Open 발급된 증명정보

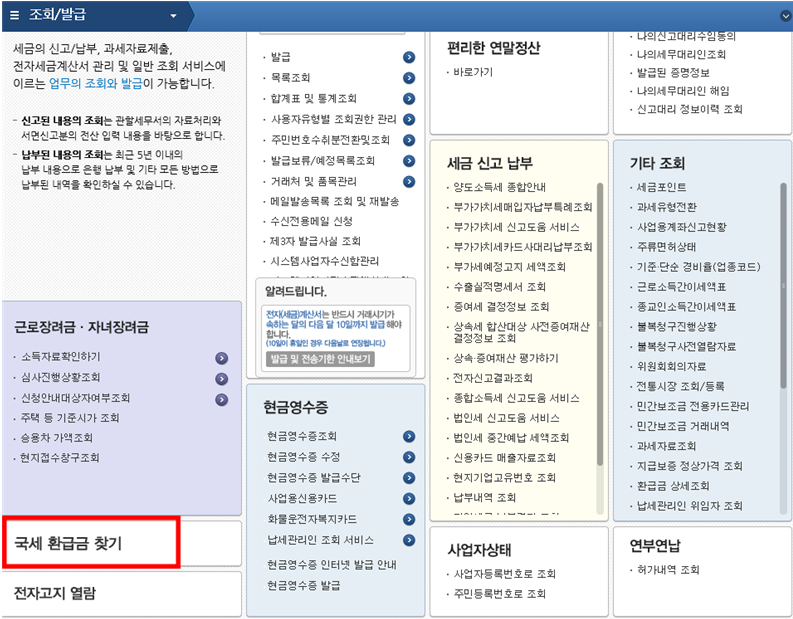pyautogui.click(x=673, y=73)
